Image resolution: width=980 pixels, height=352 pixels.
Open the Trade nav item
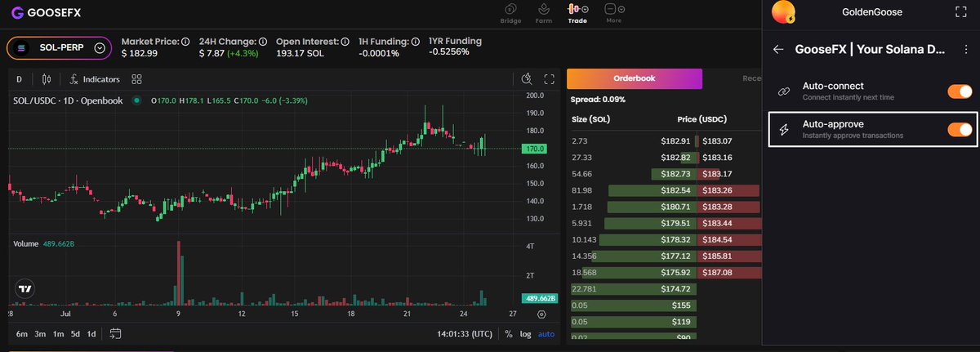(x=577, y=13)
